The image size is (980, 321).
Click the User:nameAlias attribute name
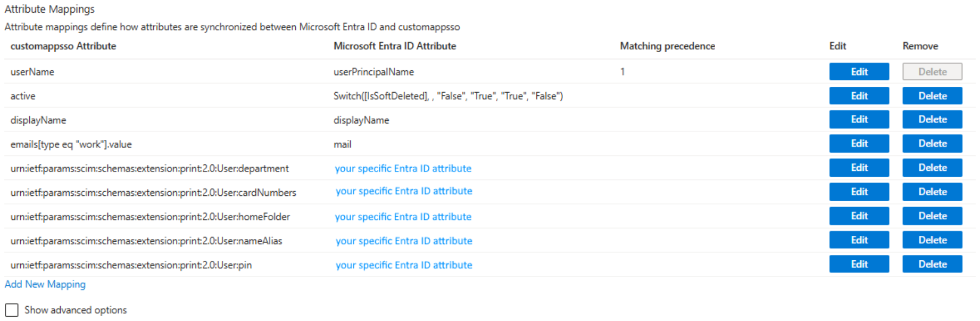pyautogui.click(x=146, y=241)
